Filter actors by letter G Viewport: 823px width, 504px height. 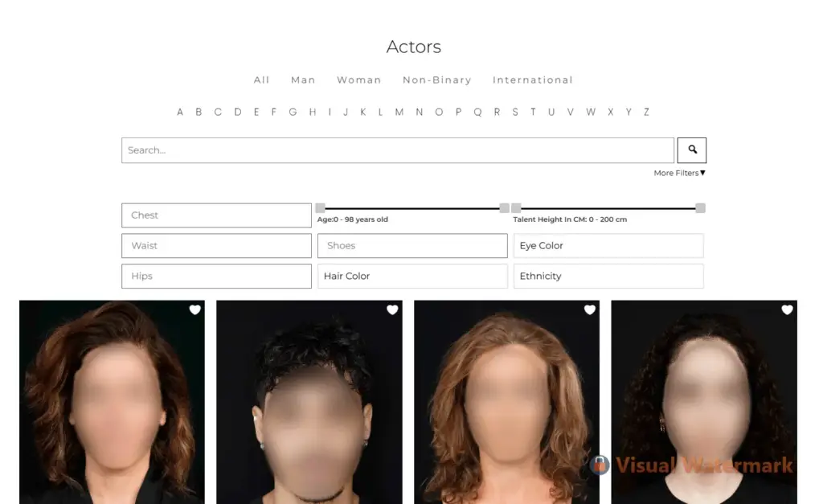tap(293, 112)
